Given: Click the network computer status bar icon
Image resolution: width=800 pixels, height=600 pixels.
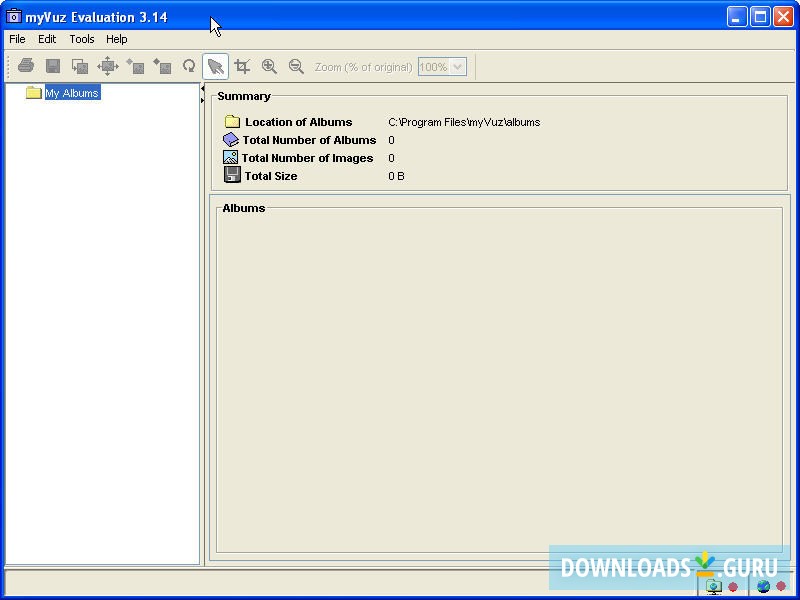Looking at the screenshot, I should pyautogui.click(x=714, y=587).
